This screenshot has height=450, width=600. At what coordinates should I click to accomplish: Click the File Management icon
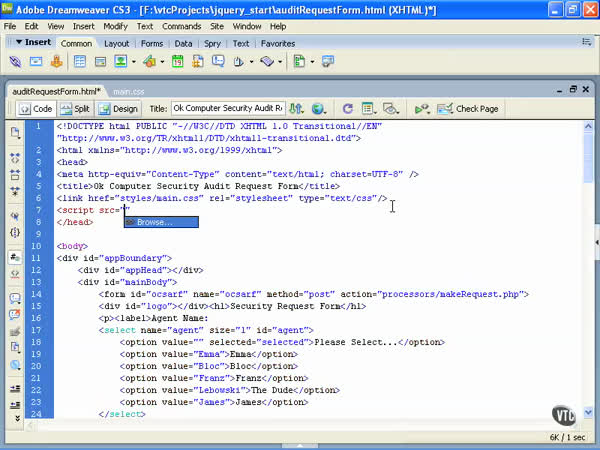pos(296,108)
